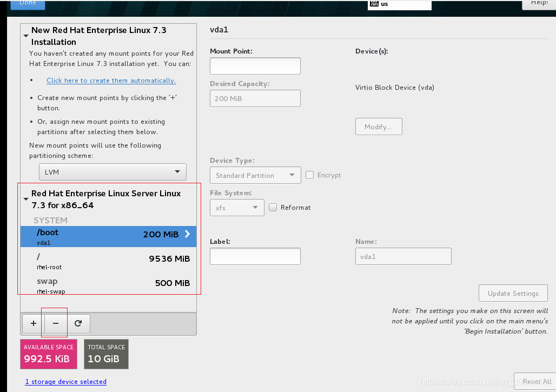This screenshot has width=556, height=392.
Task: Select the / rhel-root partition row
Action: pyautogui.click(x=109, y=261)
